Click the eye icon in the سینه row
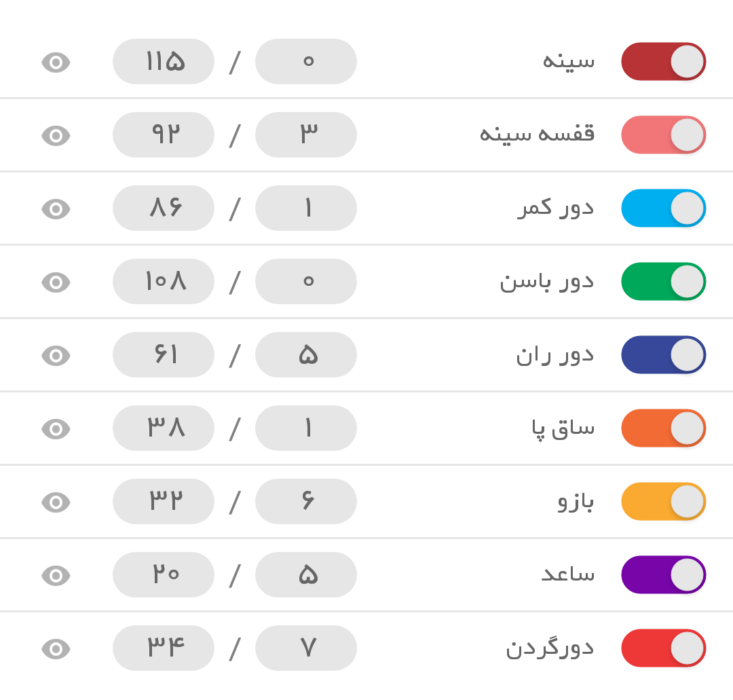Viewport: 733px width, 700px height. [56, 62]
